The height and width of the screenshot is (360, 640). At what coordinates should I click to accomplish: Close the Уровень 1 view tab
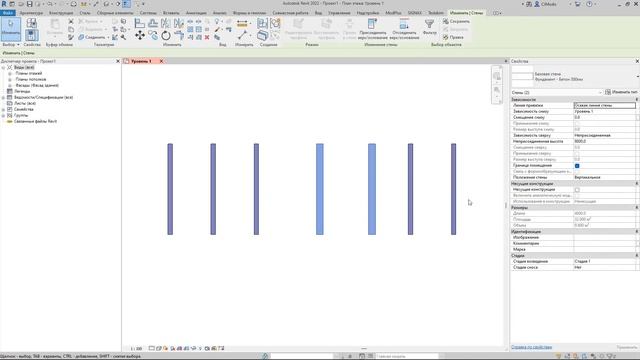161,61
